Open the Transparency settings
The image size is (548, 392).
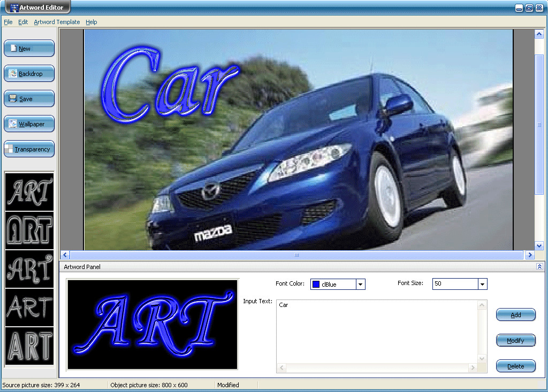point(29,149)
